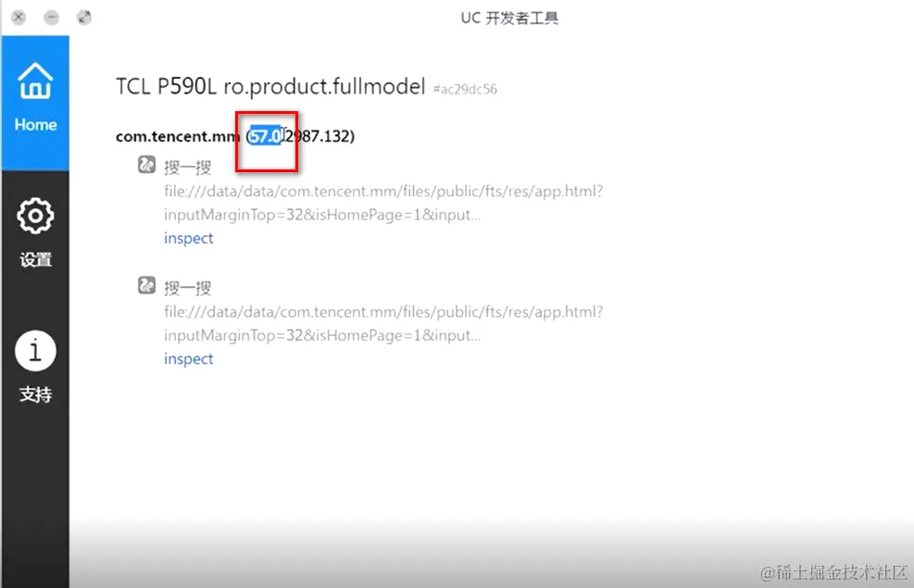Select the 设置 label in sidebar
The height and width of the screenshot is (588, 914).
point(35,259)
